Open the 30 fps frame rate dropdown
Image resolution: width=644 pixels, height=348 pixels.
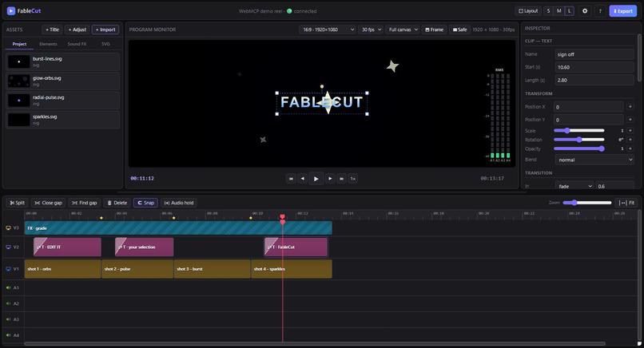click(x=372, y=30)
